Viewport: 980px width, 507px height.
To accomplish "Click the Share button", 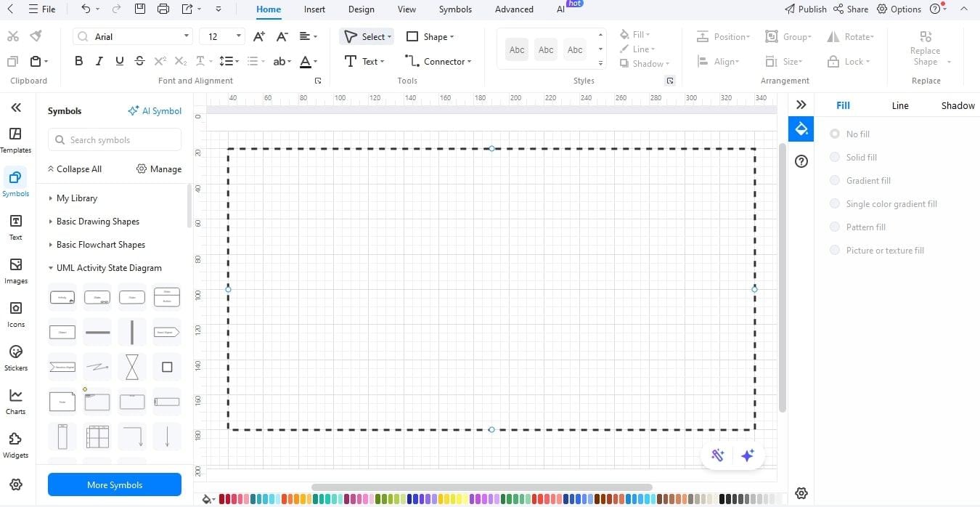I will click(x=851, y=9).
